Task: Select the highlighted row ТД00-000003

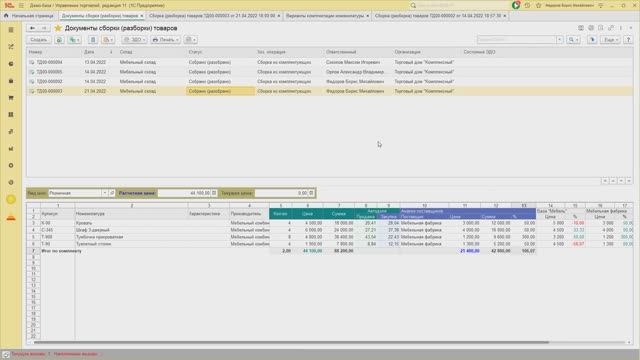Action: point(330,91)
